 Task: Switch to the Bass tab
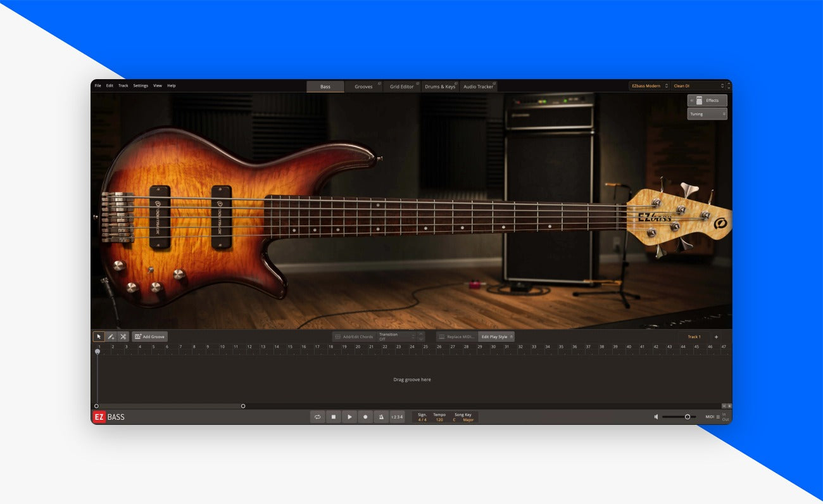click(x=325, y=86)
